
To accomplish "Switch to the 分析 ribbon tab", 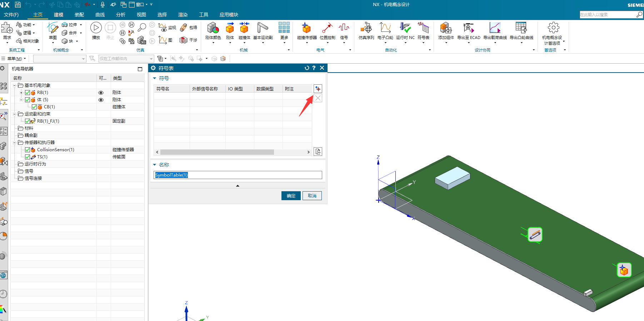I will click(121, 15).
